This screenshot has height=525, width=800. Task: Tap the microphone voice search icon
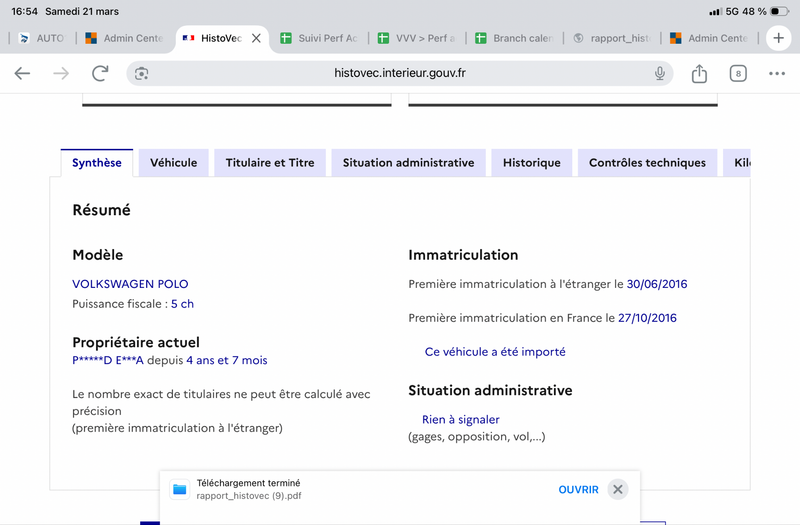(x=660, y=74)
